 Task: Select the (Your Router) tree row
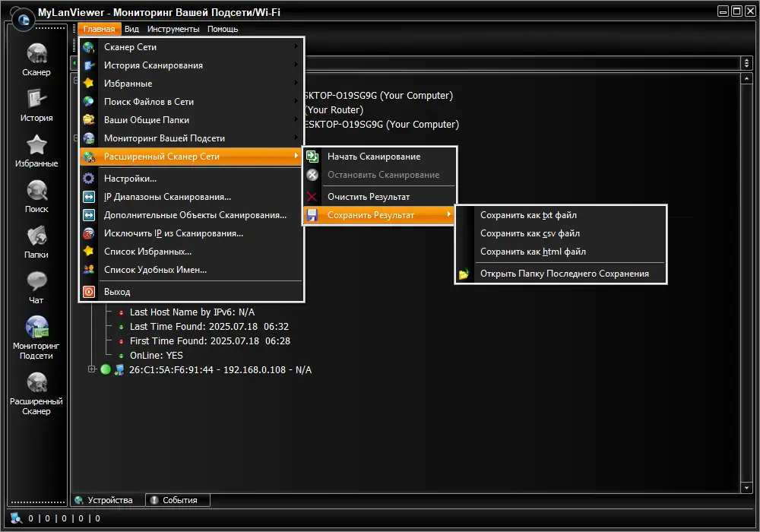click(334, 110)
